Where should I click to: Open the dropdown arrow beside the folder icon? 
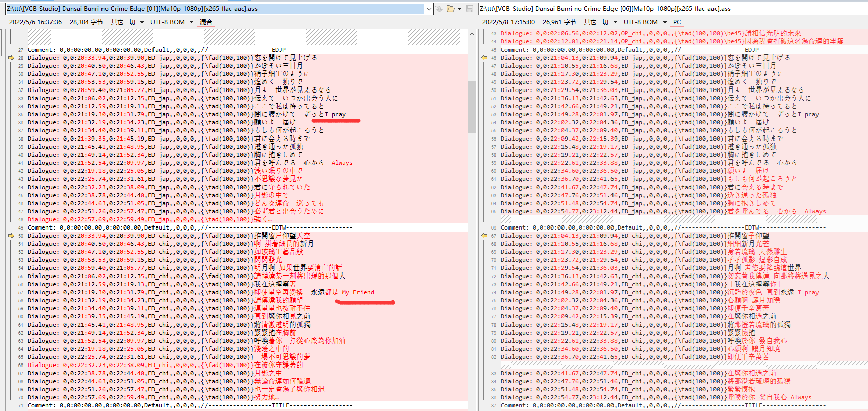coord(459,9)
